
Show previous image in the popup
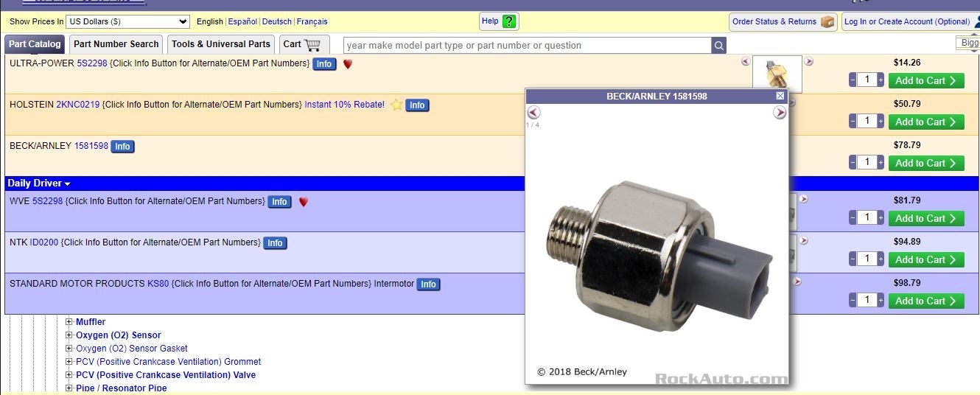pyautogui.click(x=534, y=113)
